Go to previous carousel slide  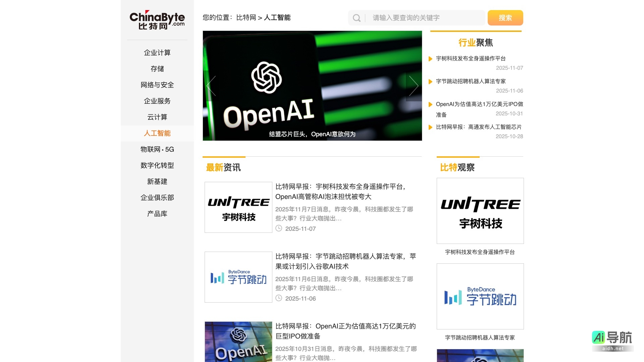pos(211,86)
